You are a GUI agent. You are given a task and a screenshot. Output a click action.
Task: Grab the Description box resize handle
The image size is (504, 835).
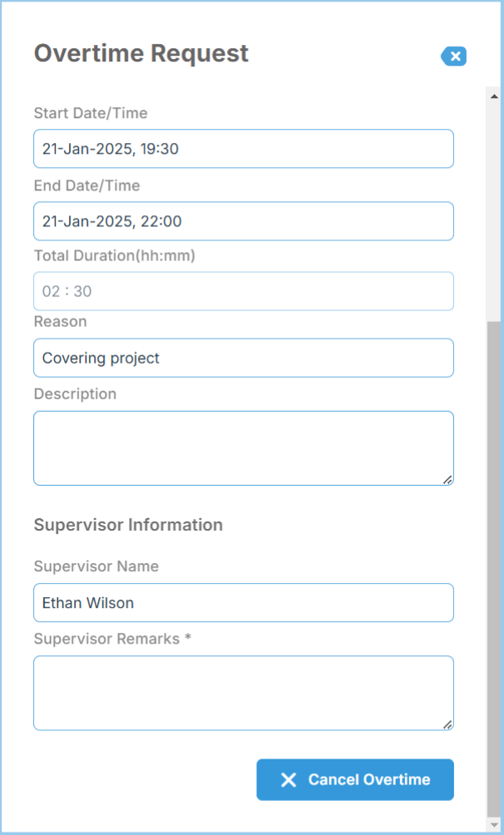click(447, 479)
